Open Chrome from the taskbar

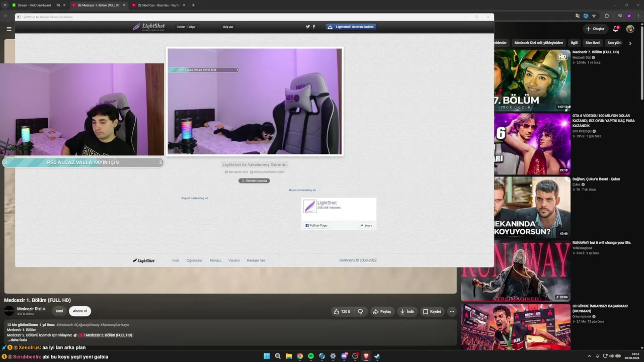(300, 356)
